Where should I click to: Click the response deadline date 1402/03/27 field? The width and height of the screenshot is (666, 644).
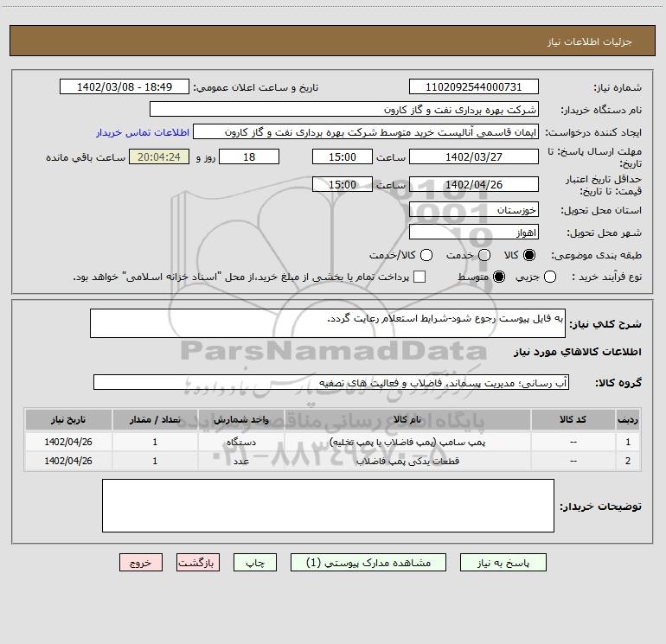(474, 156)
